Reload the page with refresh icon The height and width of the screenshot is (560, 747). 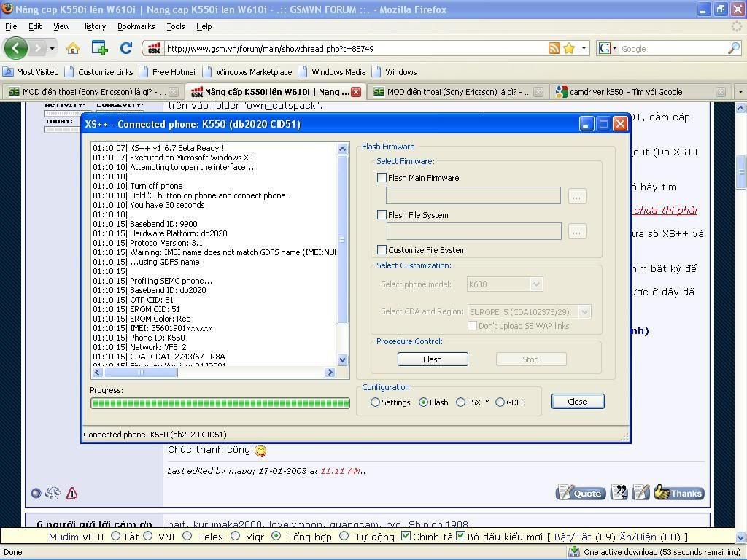coord(125,48)
